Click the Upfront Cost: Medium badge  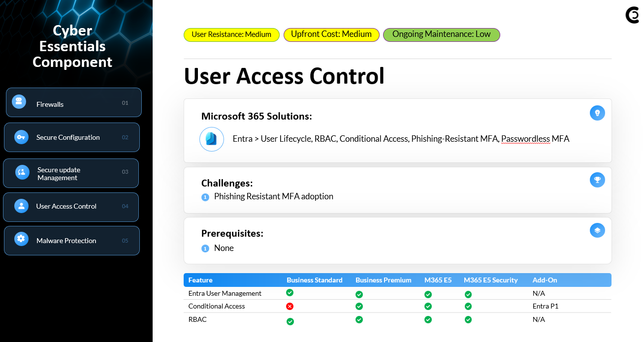pyautogui.click(x=331, y=34)
